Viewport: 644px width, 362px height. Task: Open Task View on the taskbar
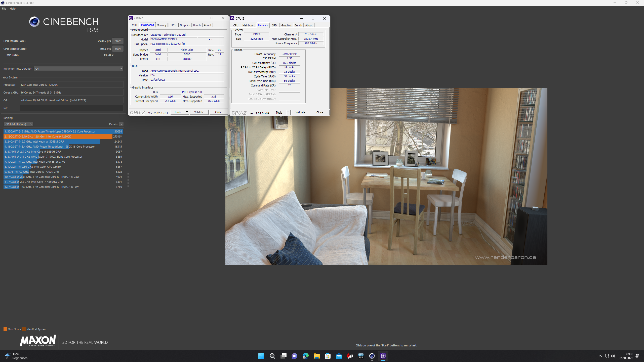pos(283,356)
